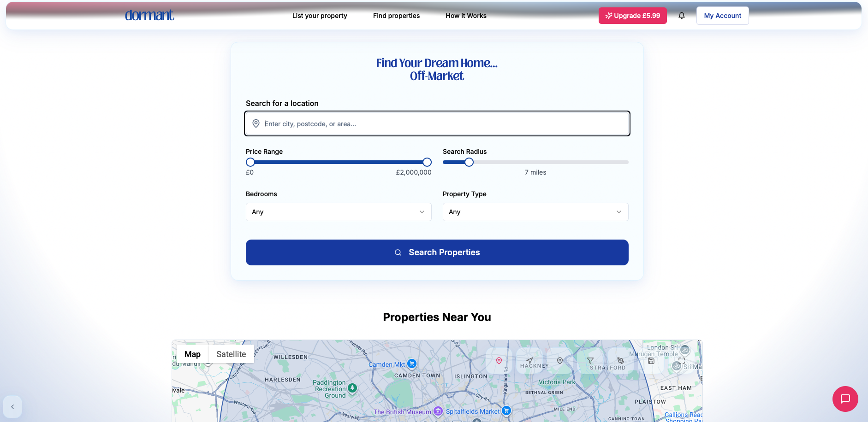The width and height of the screenshot is (868, 422).
Task: Open the map filter funnel tool
Action: 590,361
